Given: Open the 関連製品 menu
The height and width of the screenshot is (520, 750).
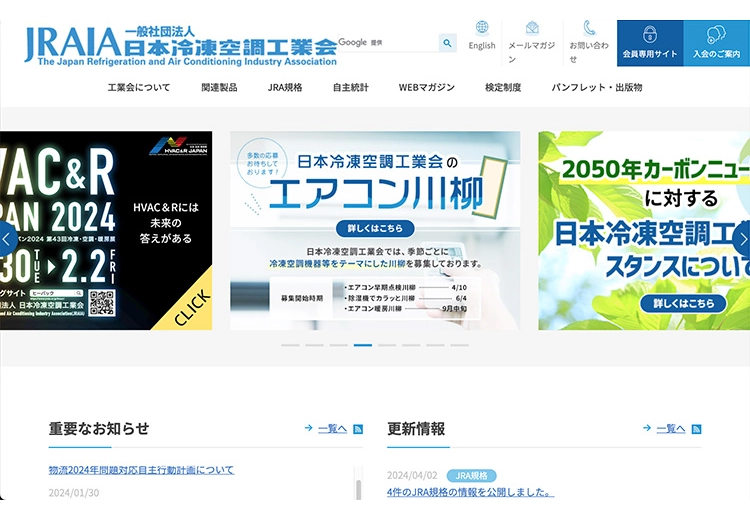Looking at the screenshot, I should [x=219, y=88].
